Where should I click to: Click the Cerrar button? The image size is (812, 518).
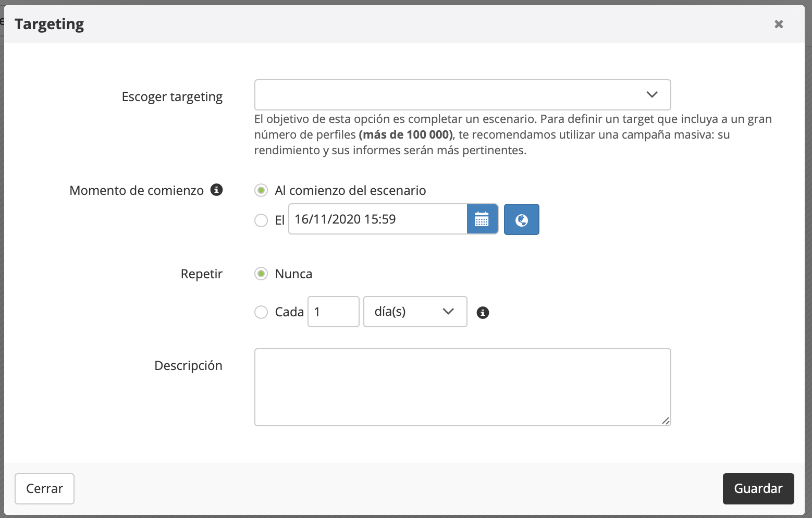click(x=44, y=489)
